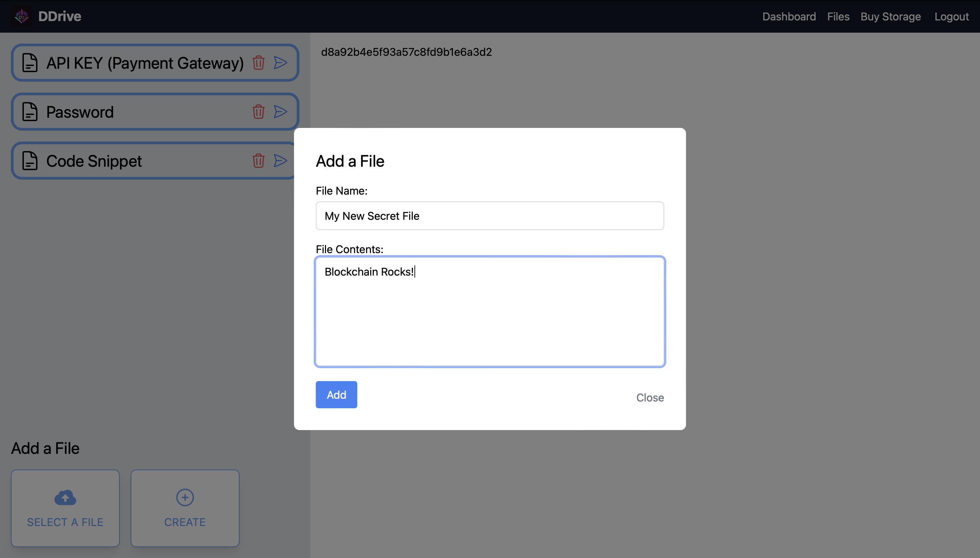Send the API KEY (Payment Gateway) file

click(x=280, y=63)
